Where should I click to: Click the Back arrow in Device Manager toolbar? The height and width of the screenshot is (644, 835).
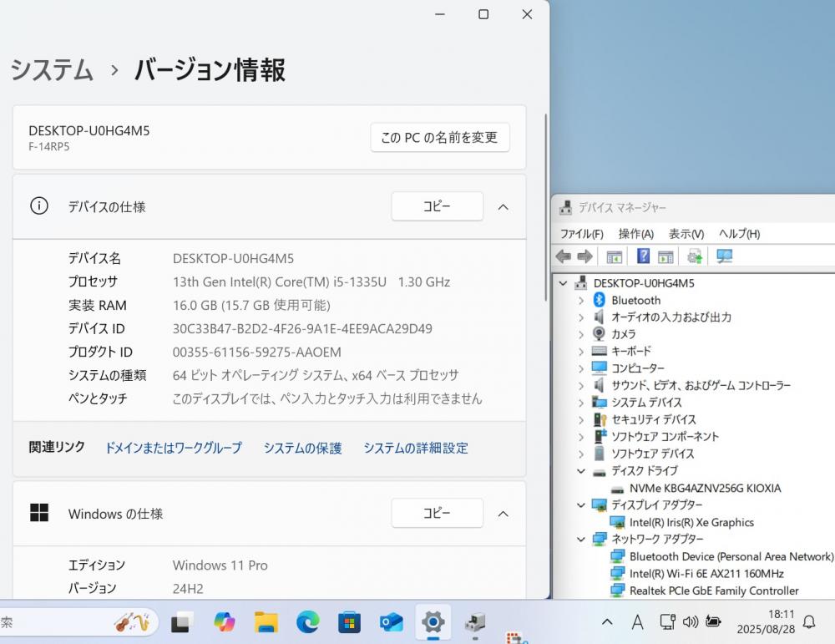click(563, 256)
